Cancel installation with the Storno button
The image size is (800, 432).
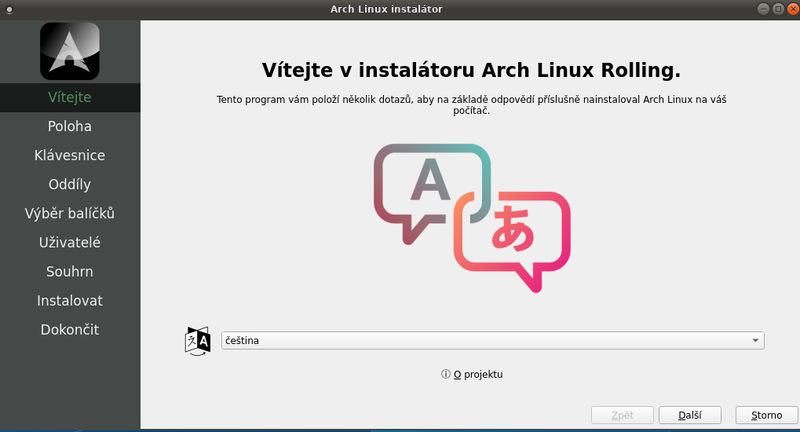(766, 415)
